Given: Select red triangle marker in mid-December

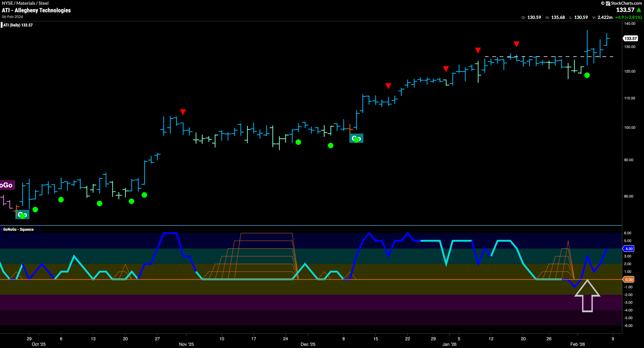Looking at the screenshot, I should (x=388, y=86).
